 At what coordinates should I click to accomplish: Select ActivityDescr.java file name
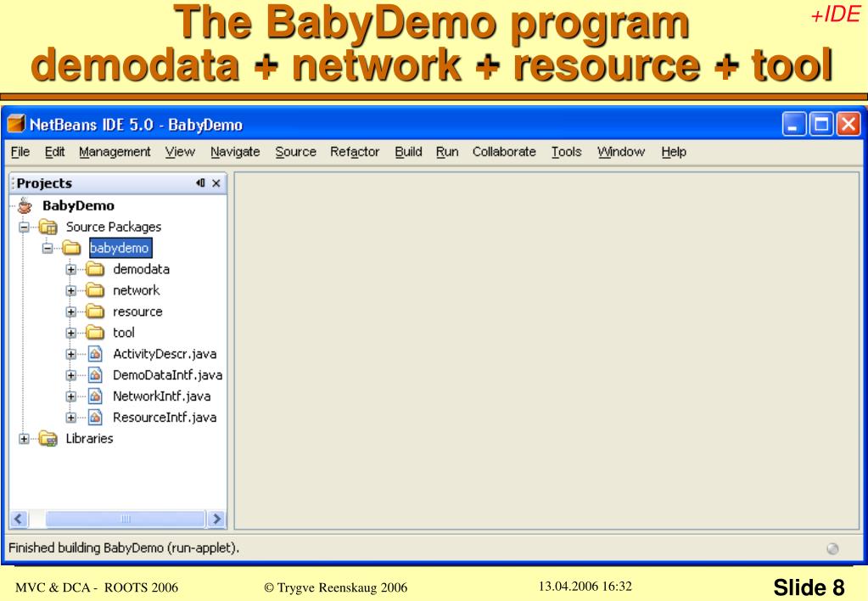(165, 354)
